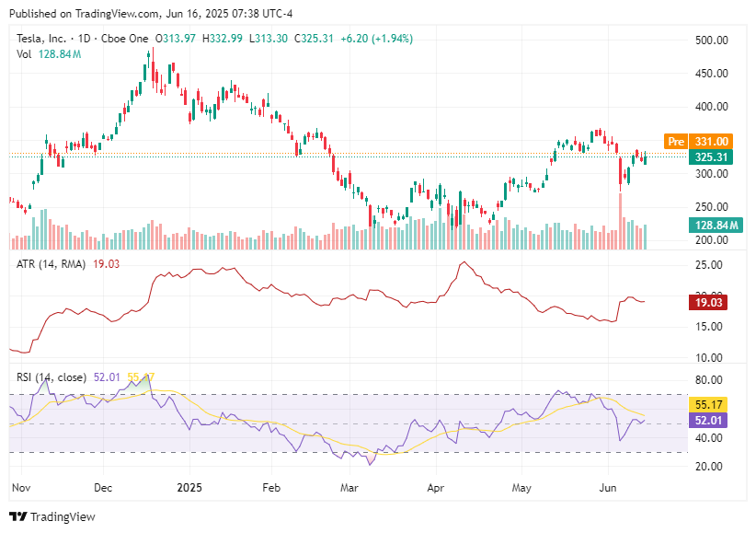The width and height of the screenshot is (756, 533).
Task: Click the change value +6.20 (+1.94%)
Action: point(376,39)
